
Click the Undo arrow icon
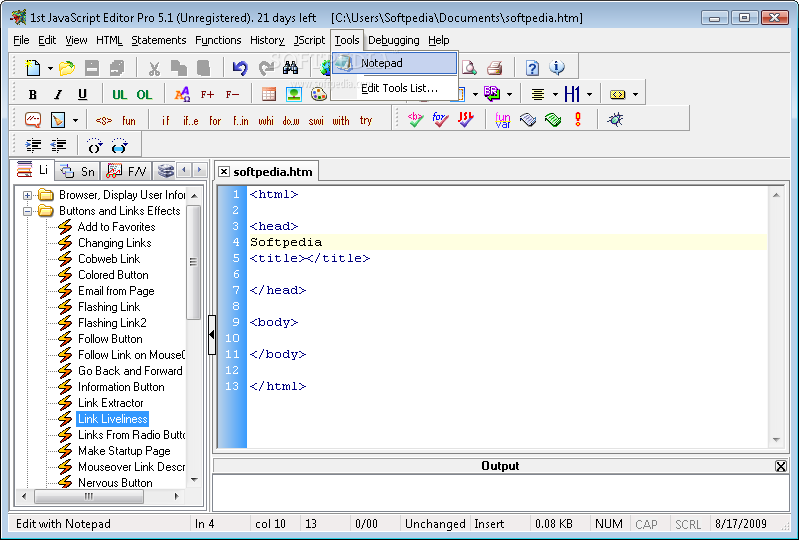click(240, 67)
